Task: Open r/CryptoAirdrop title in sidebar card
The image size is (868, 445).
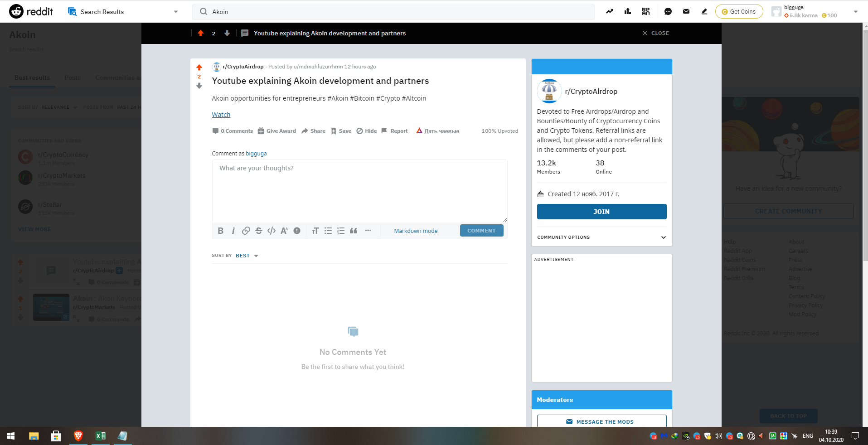Action: click(x=591, y=92)
